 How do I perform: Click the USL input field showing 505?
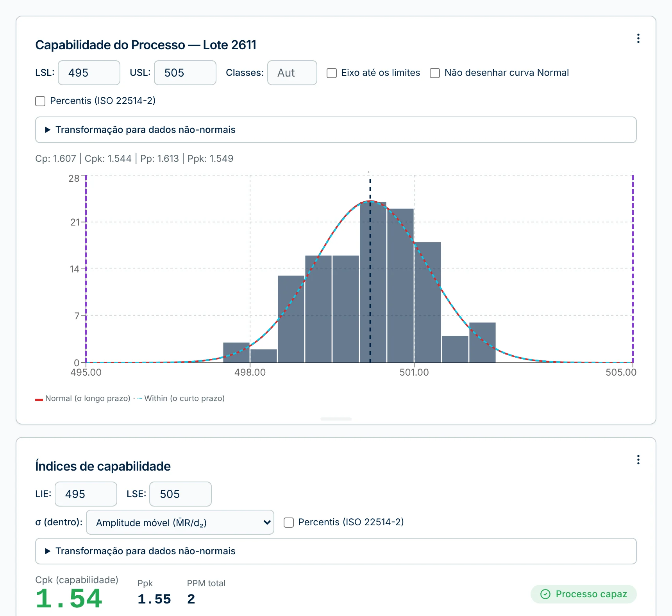[185, 73]
